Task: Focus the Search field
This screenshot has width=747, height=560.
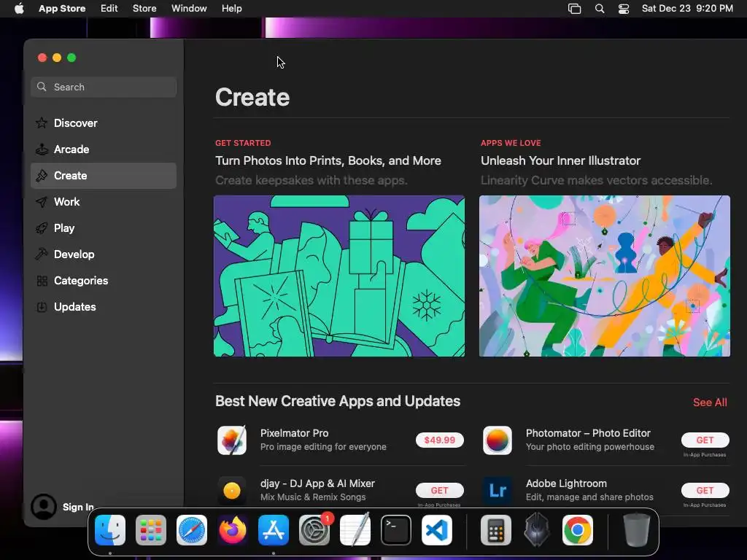Action: (104, 87)
